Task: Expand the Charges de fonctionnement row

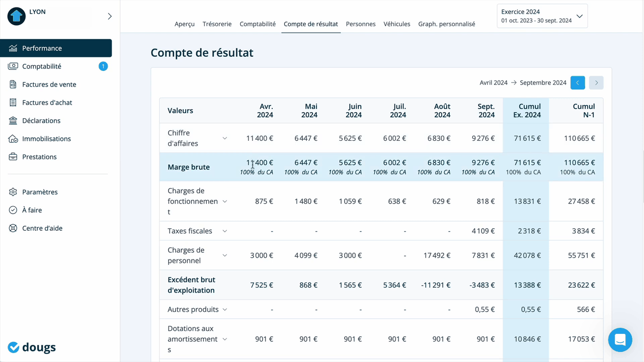Action: (x=225, y=201)
